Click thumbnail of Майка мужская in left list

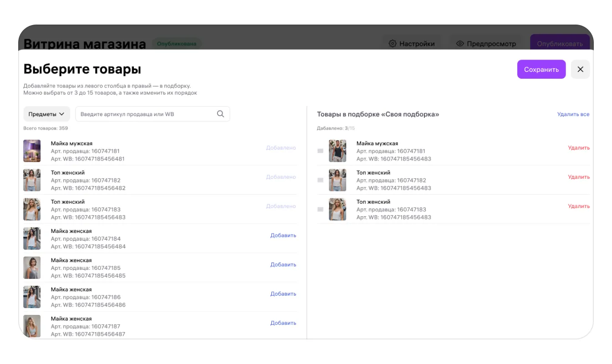pyautogui.click(x=32, y=151)
